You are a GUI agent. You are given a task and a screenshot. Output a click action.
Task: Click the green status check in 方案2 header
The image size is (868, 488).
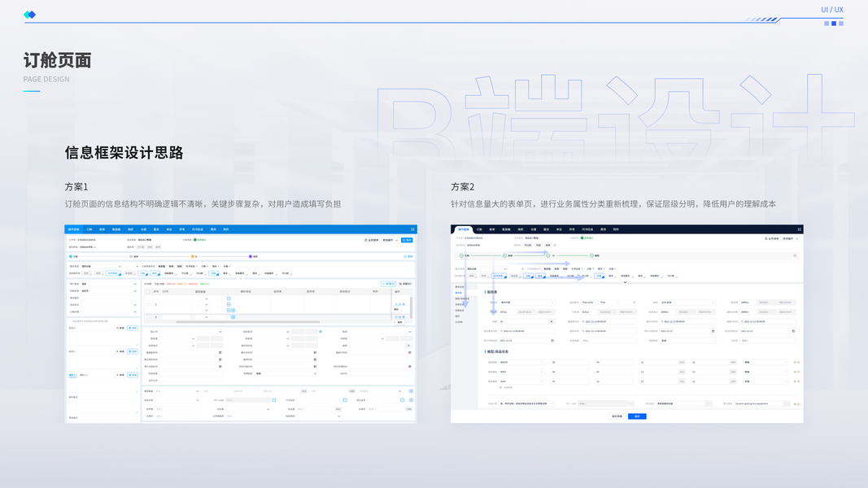click(x=582, y=238)
